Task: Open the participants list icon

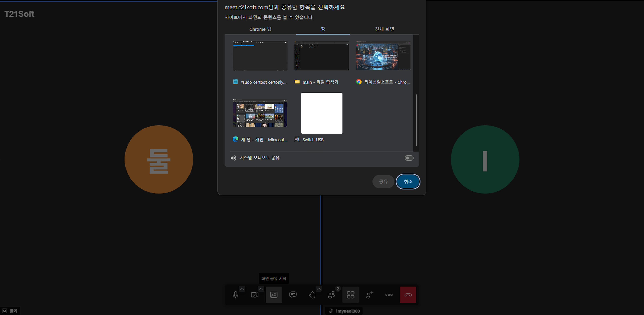Action: click(x=331, y=295)
